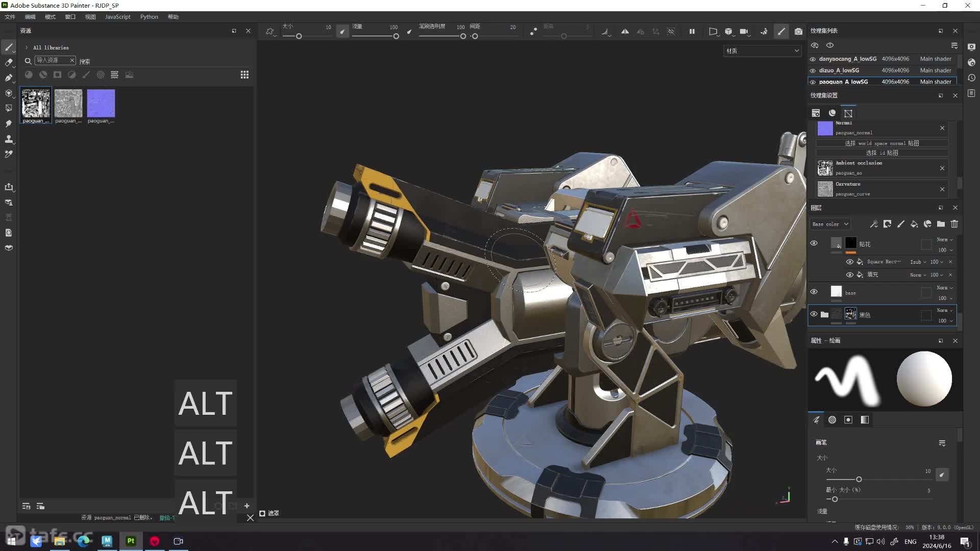
Task: Add a paint layer with brush icon
Action: [901, 224]
